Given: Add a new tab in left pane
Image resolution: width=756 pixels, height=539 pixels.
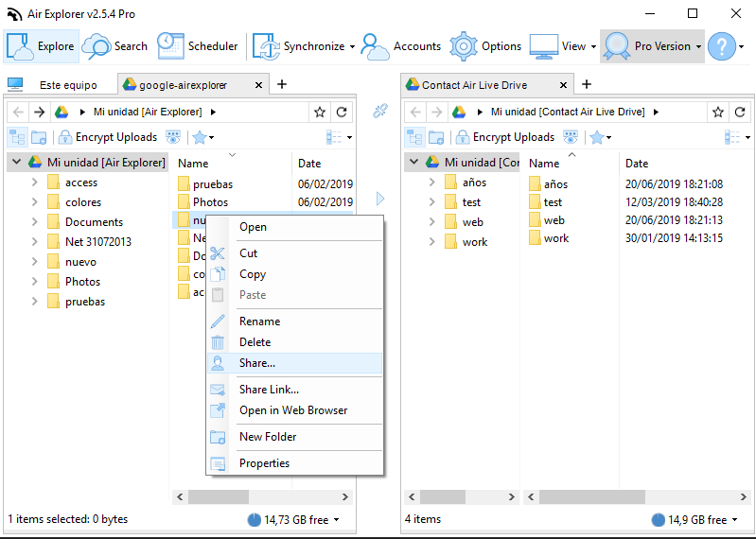Looking at the screenshot, I should (282, 84).
